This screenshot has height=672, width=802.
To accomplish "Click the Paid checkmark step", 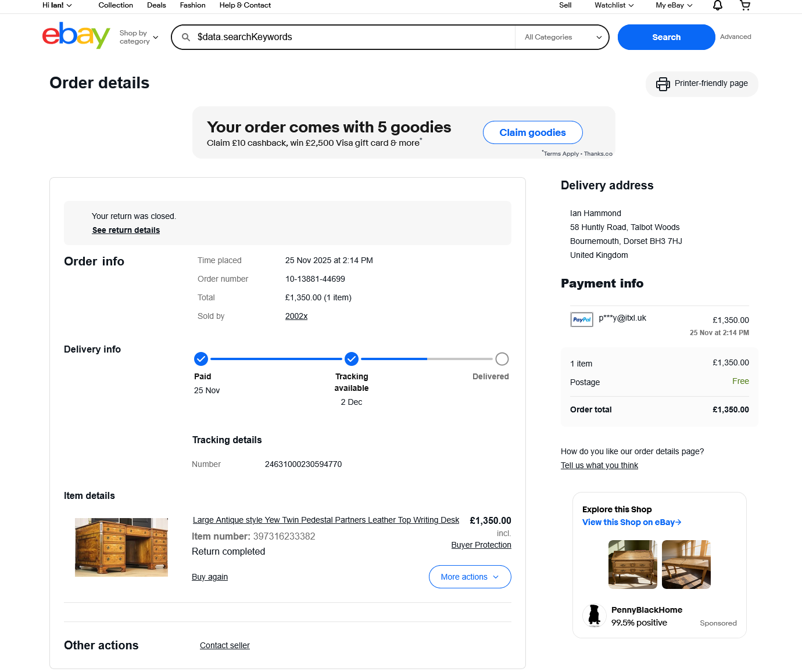I will [201, 359].
